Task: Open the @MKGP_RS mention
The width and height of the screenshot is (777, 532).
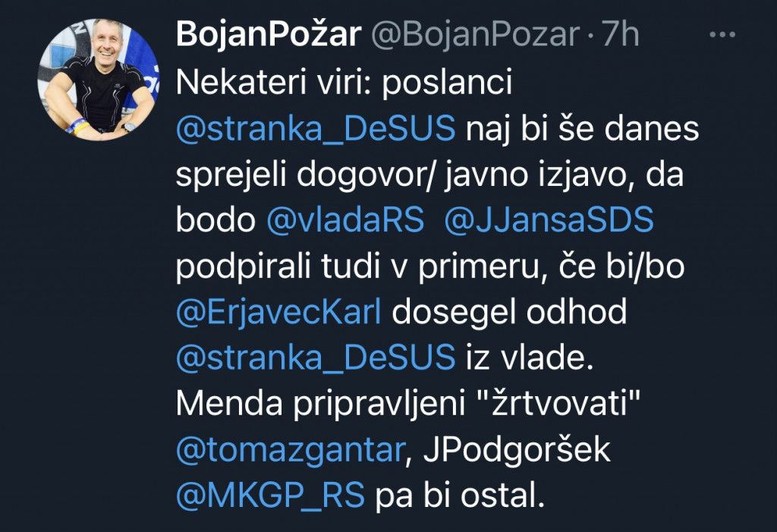Action: [271, 496]
